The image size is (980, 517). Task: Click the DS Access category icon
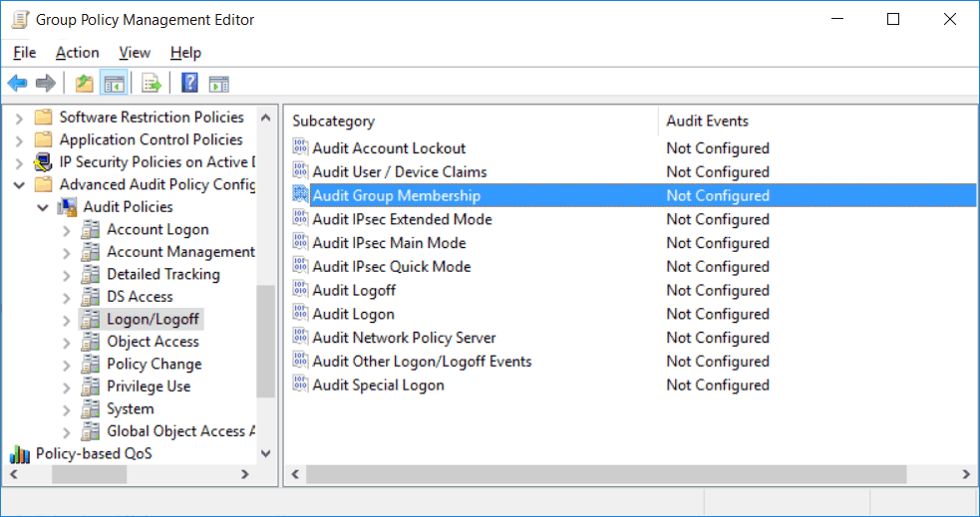[91, 297]
